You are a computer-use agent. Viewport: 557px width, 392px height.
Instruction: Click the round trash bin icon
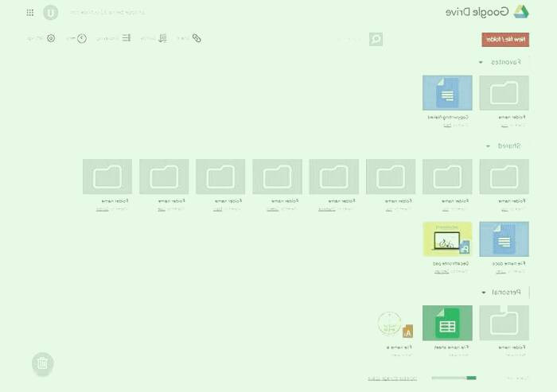pyautogui.click(x=43, y=363)
